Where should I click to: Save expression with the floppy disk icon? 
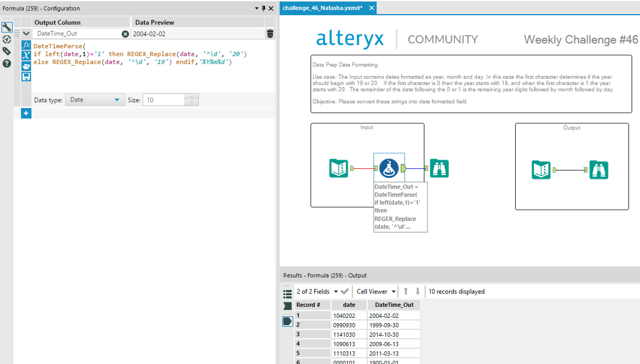[x=26, y=77]
